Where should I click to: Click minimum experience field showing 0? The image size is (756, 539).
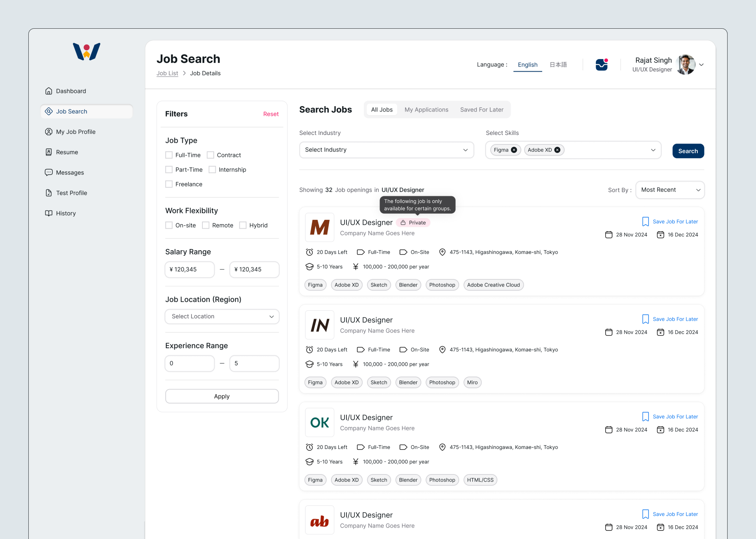coord(190,364)
